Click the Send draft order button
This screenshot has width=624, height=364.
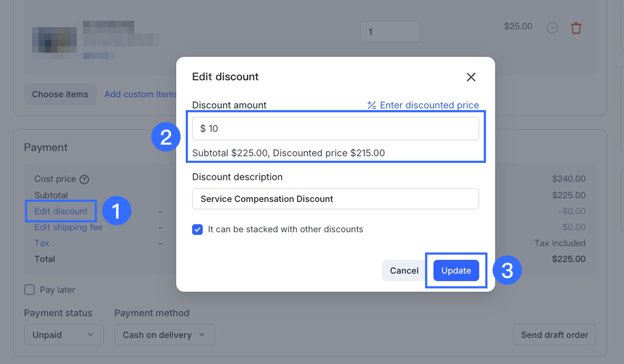point(554,335)
